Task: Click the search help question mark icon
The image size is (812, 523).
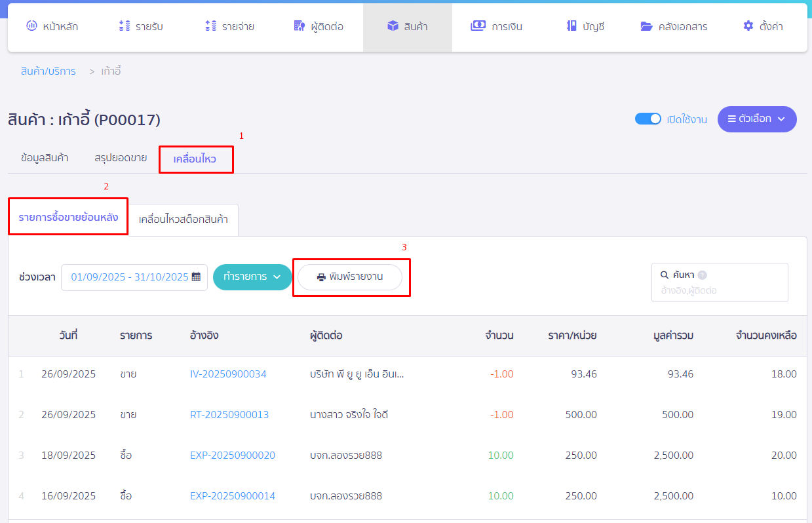Action: 703,275
